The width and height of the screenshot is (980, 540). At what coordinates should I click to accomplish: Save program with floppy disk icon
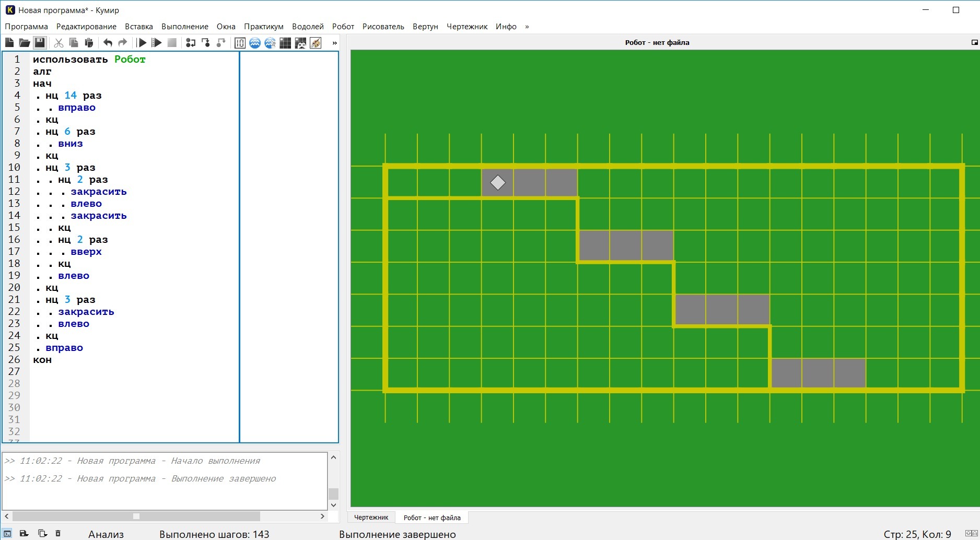[40, 43]
